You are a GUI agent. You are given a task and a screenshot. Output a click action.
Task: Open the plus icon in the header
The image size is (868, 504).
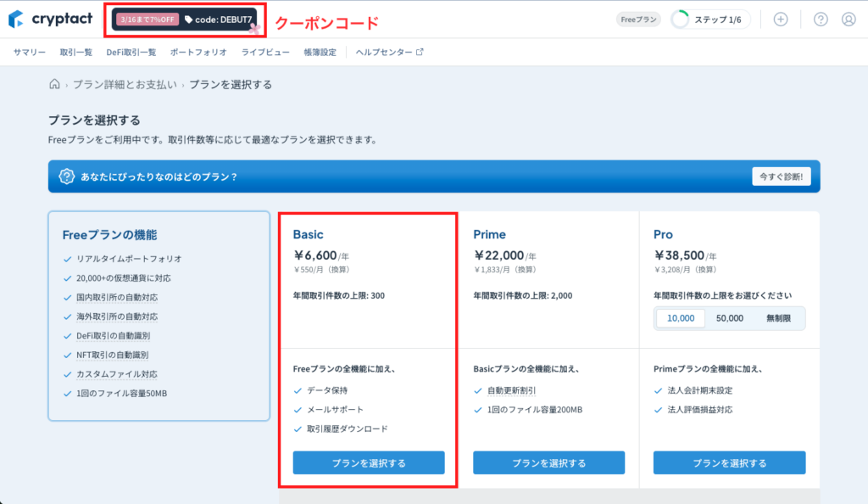(781, 18)
